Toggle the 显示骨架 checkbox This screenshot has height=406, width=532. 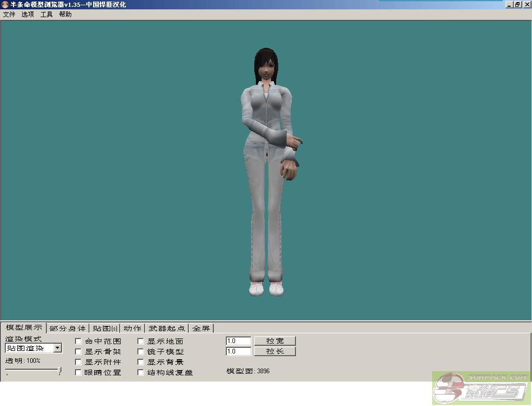pyautogui.click(x=79, y=352)
